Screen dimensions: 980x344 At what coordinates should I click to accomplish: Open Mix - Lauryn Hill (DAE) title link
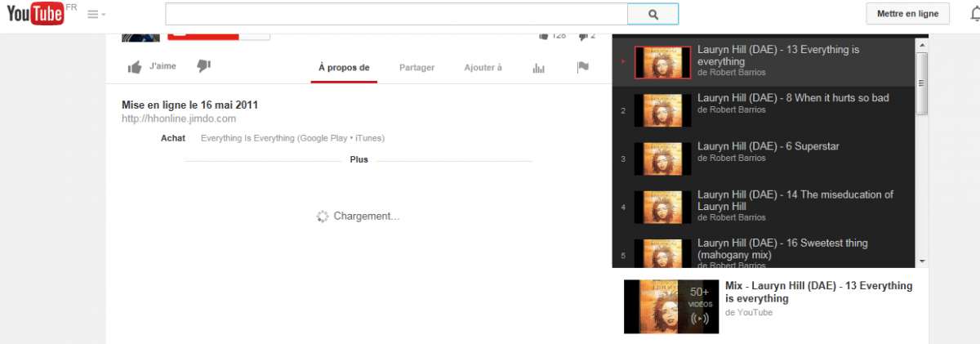(818, 293)
